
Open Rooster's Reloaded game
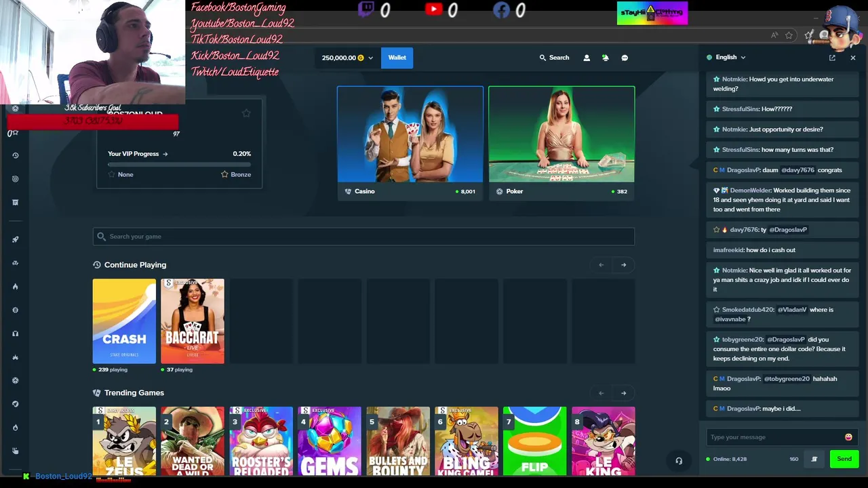tap(261, 441)
